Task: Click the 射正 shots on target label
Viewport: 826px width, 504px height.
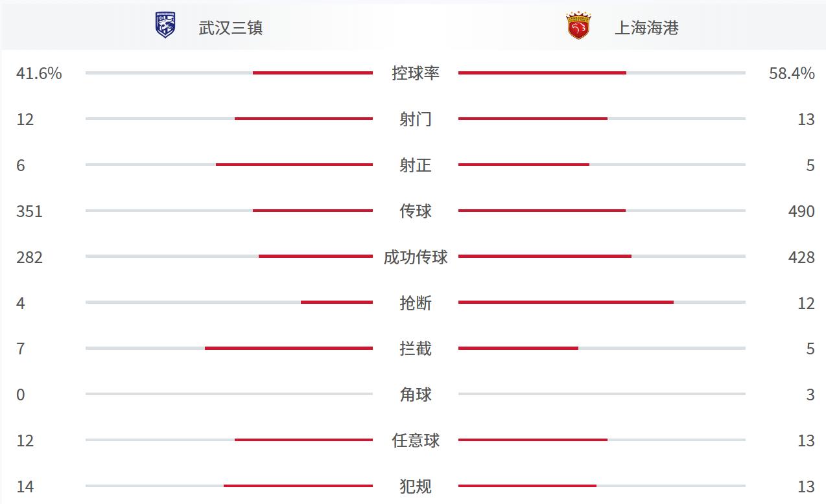Action: 416,165
